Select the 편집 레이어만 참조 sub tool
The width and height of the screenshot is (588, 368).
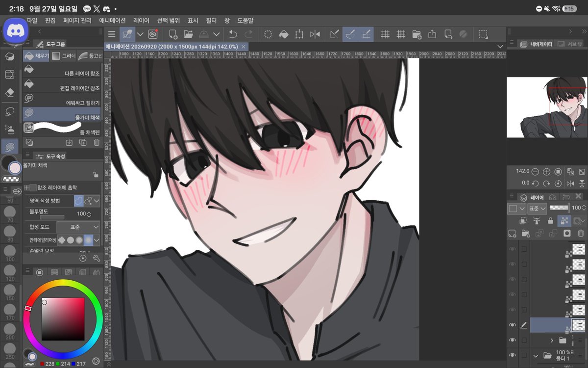point(62,84)
